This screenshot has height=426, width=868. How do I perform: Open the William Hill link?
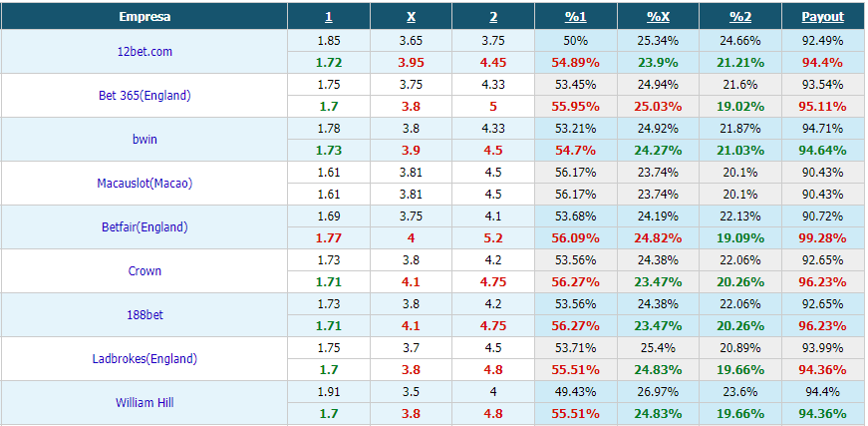(x=145, y=403)
